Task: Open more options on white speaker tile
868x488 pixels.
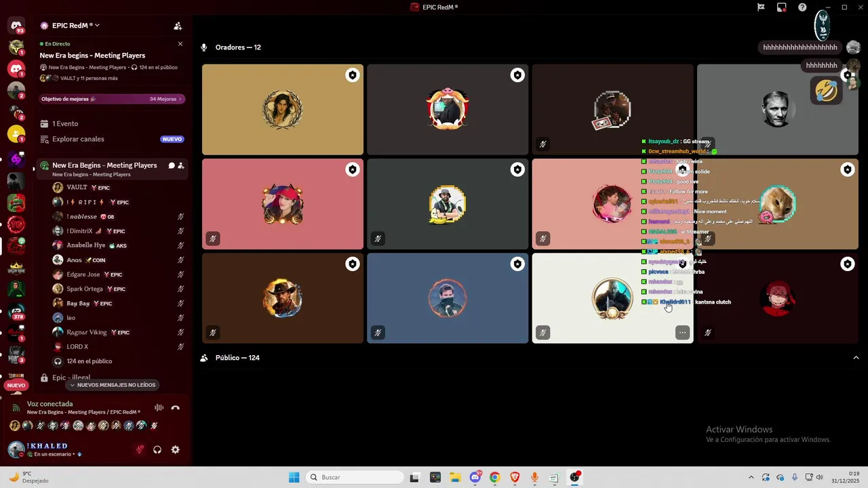Action: point(683,333)
